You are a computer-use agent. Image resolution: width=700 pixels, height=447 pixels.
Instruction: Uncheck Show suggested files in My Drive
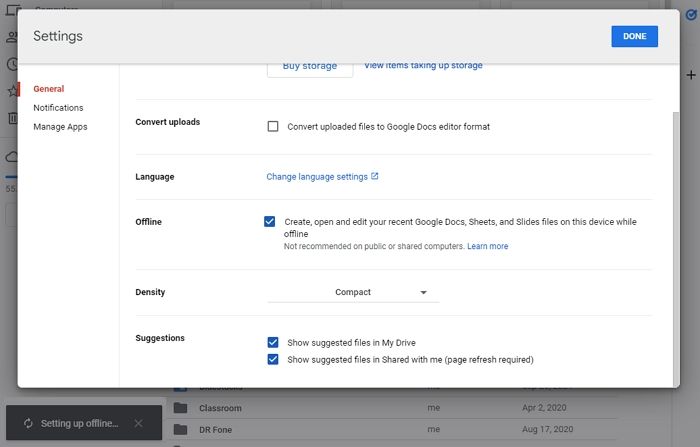273,341
